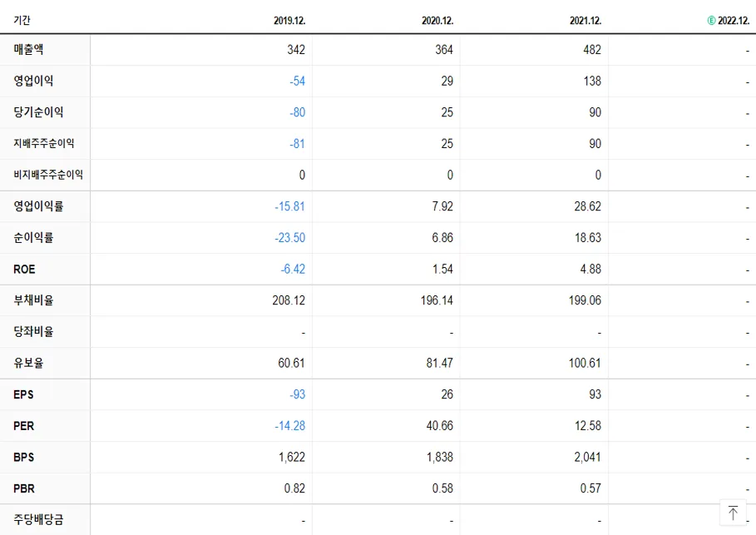This screenshot has height=535, width=756.
Task: Select the 2019.12. column header
Action: 289,21
